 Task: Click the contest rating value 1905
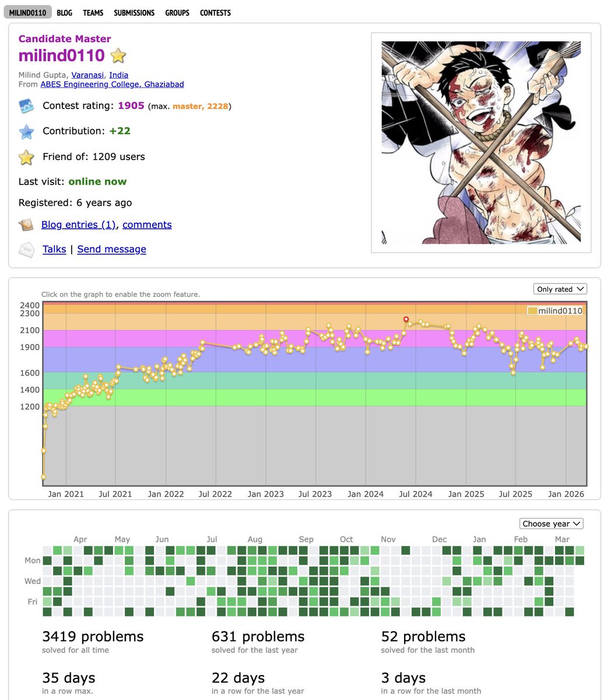tap(131, 106)
